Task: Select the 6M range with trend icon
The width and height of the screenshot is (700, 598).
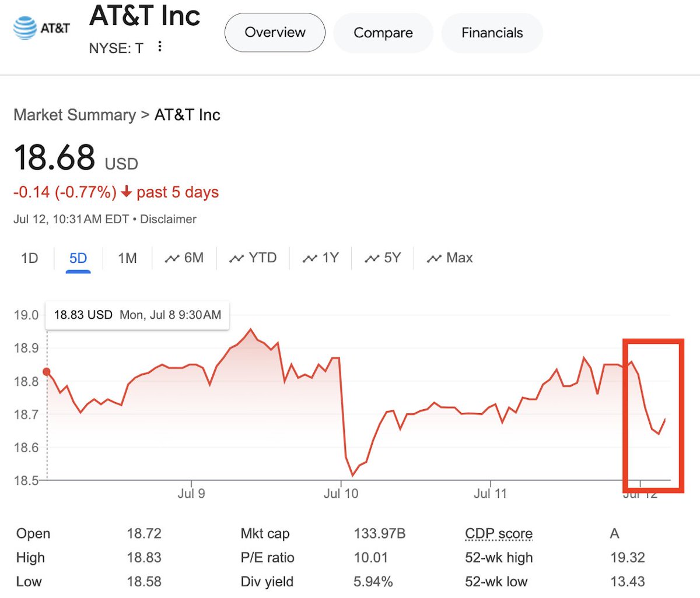Action: (x=184, y=258)
